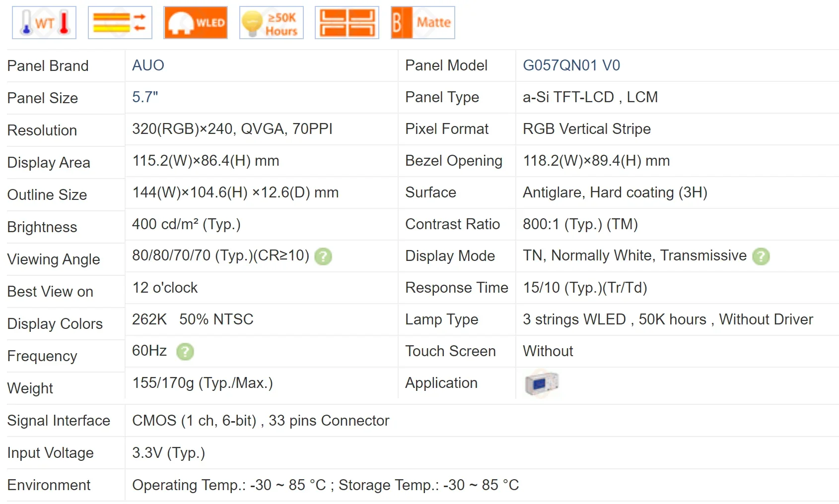
Task: Select the 12 o'clock best view value
Action: click(x=165, y=288)
